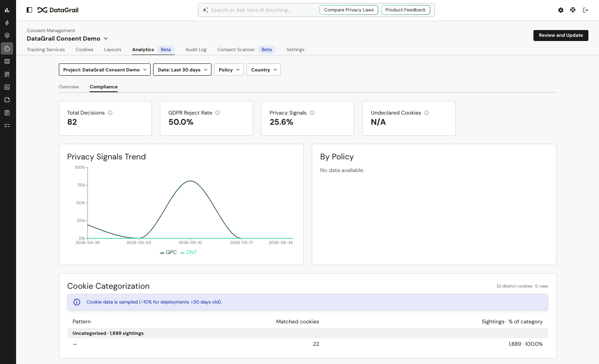
Task: Open settings via the gear icon
Action: tap(561, 10)
